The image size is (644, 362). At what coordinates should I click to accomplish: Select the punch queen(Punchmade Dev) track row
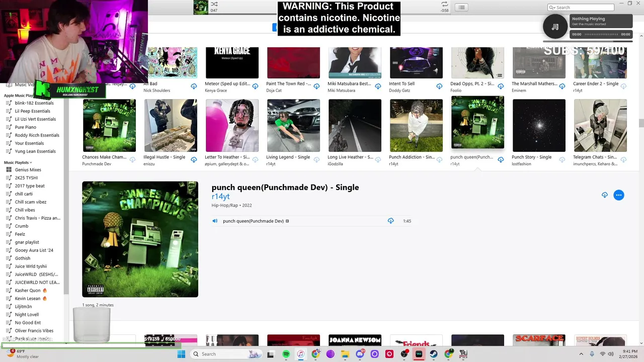(x=311, y=221)
